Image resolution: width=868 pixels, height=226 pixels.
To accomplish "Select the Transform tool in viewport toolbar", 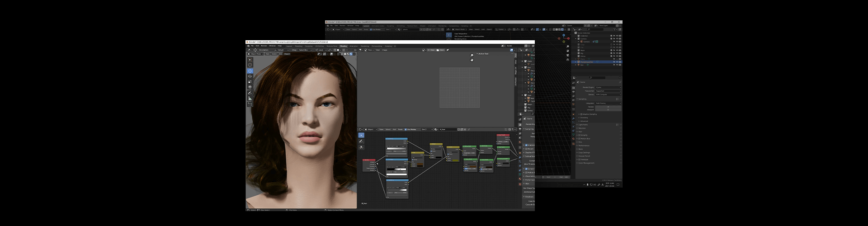I will 250,87.
